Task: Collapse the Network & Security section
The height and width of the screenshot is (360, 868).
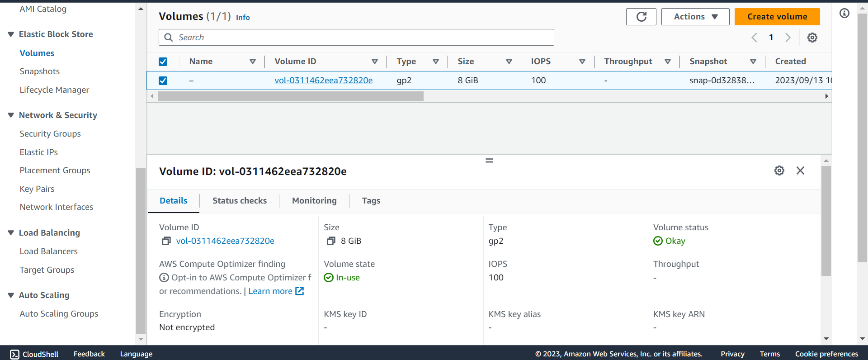Action: [x=11, y=115]
